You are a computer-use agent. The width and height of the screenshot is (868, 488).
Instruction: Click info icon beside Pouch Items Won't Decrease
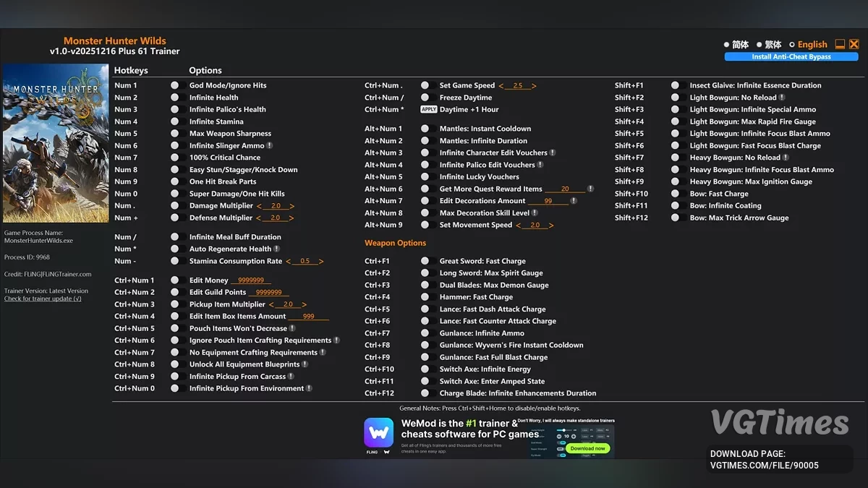point(292,328)
